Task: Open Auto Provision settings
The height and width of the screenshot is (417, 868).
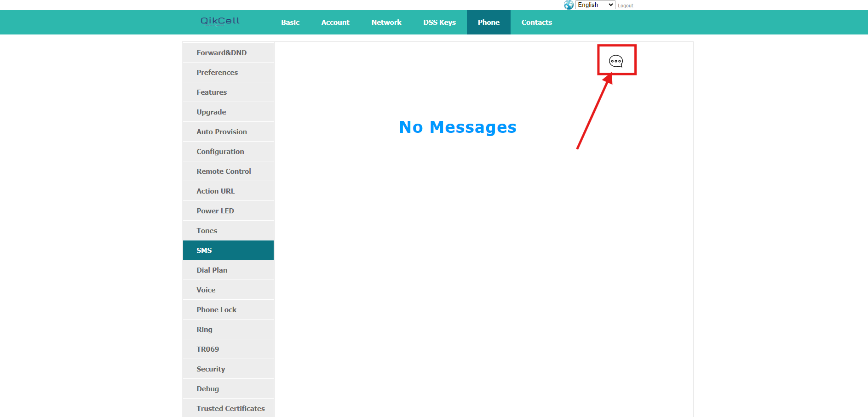Action: (228, 131)
